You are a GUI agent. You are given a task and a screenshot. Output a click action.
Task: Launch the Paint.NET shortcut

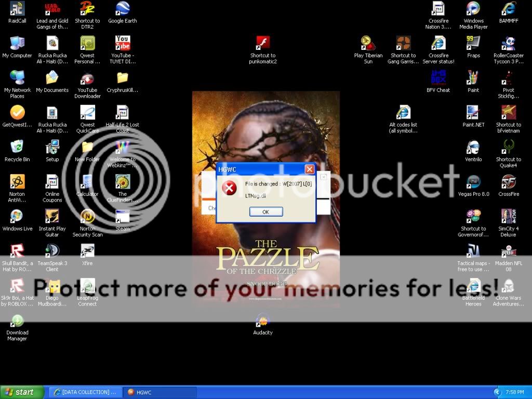pos(473,113)
